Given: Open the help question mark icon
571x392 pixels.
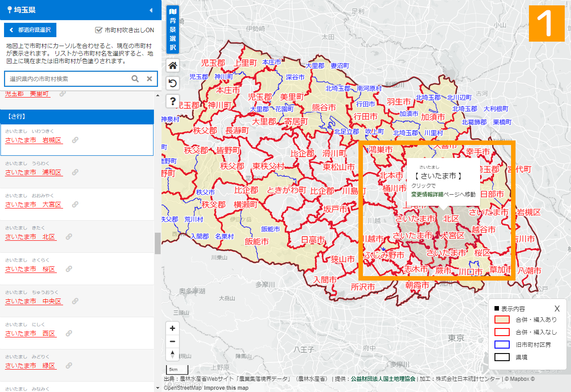Looking at the screenshot, I should pos(173,101).
